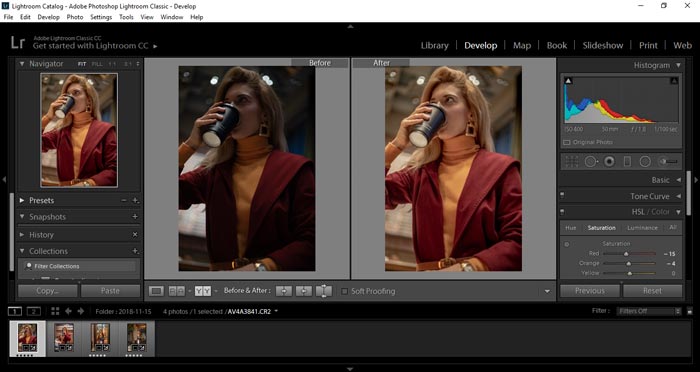Open the Photo menu

point(75,17)
